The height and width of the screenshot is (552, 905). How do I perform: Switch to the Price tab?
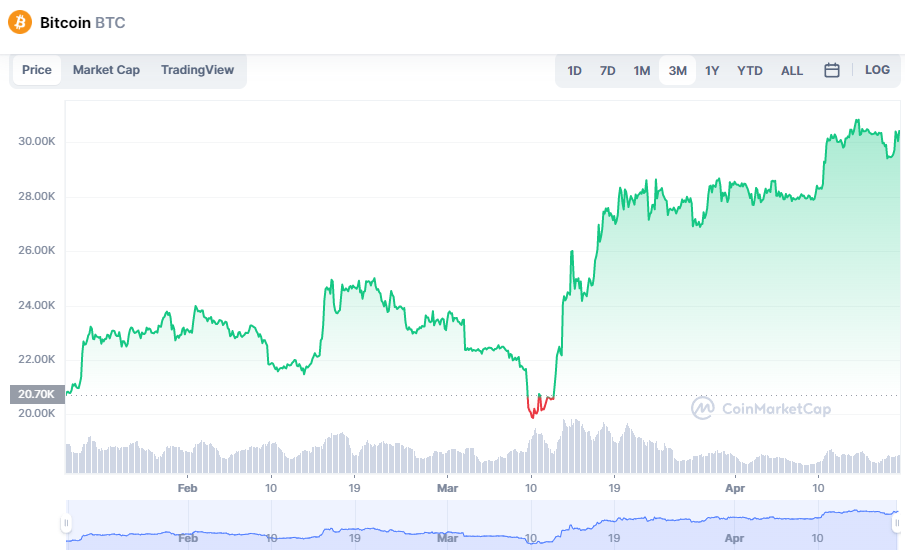(37, 70)
